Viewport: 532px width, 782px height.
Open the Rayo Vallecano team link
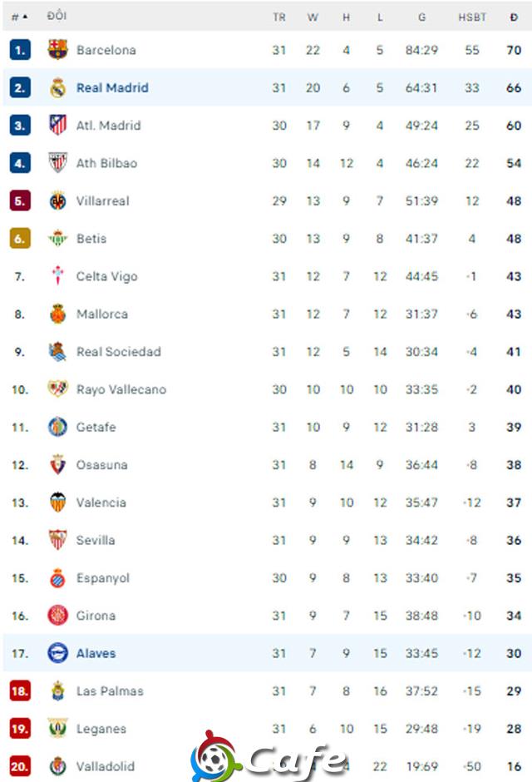click(121, 389)
